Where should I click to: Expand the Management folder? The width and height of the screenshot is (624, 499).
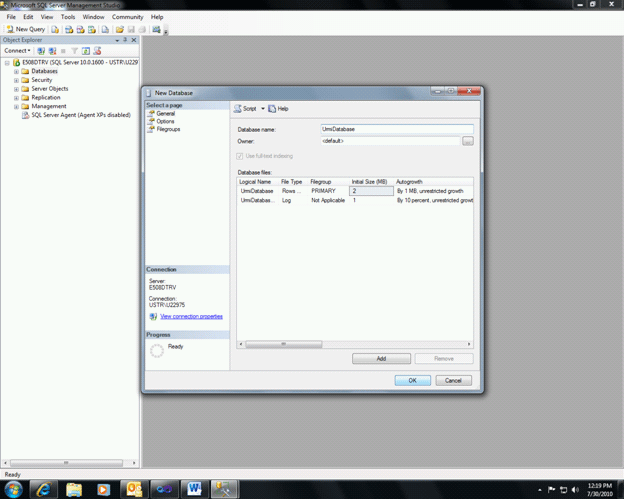coord(16,107)
